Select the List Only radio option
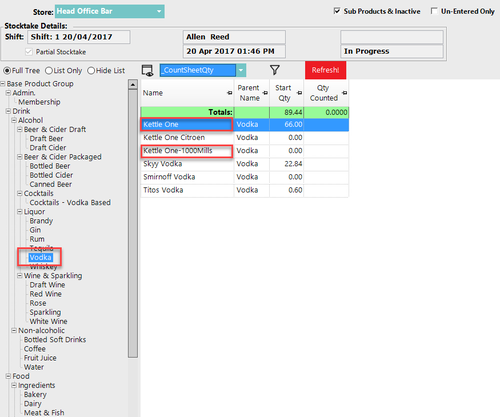 tap(49, 71)
